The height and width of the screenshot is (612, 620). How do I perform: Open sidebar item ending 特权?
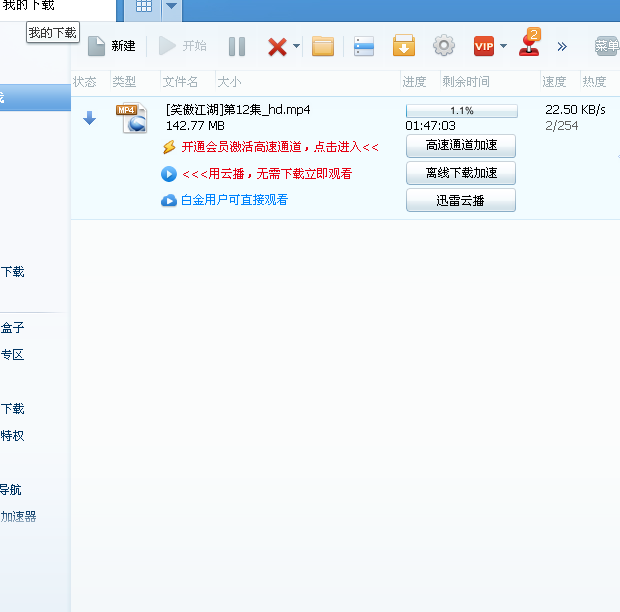pyautogui.click(x=12, y=436)
